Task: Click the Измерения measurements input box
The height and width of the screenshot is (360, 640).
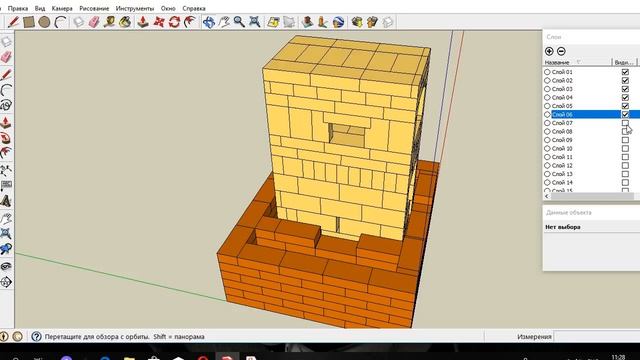Action: click(x=597, y=337)
